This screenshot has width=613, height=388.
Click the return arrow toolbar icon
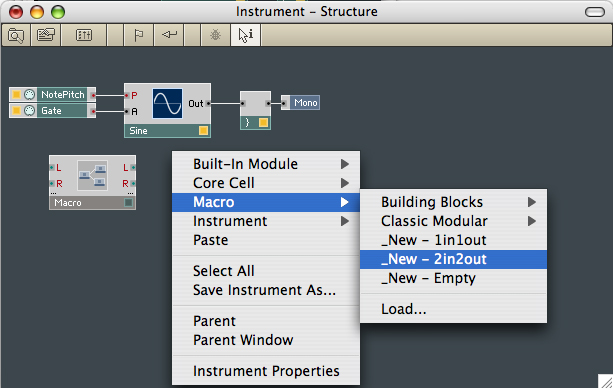[x=169, y=36]
